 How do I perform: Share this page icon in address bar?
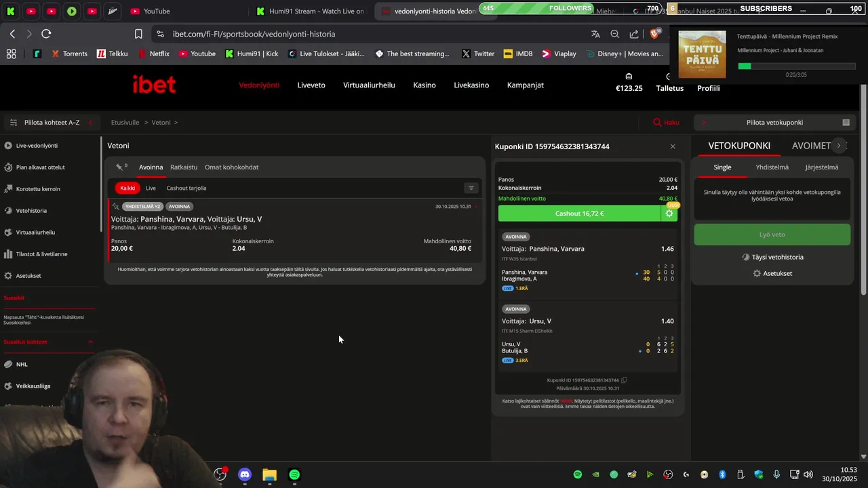coord(634,34)
